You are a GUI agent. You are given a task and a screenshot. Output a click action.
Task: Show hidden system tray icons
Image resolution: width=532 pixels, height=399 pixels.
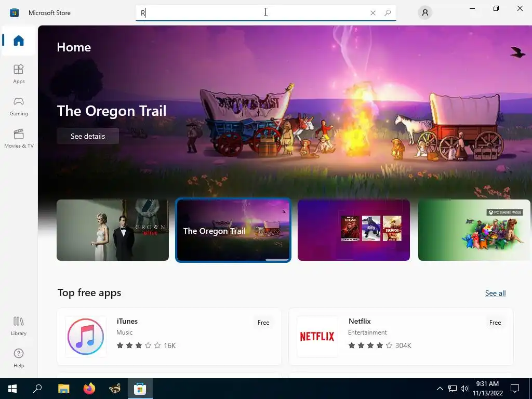(440, 389)
